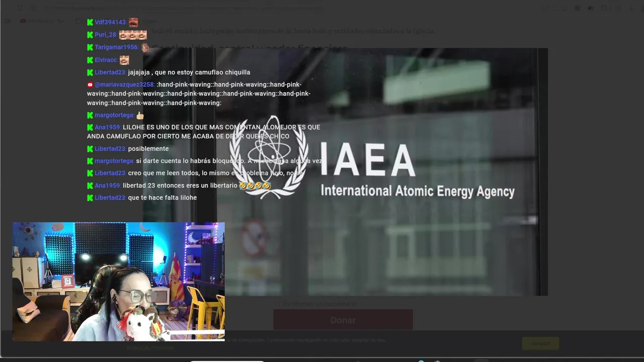Click the red Donar button
644x362 pixels.
(343, 320)
